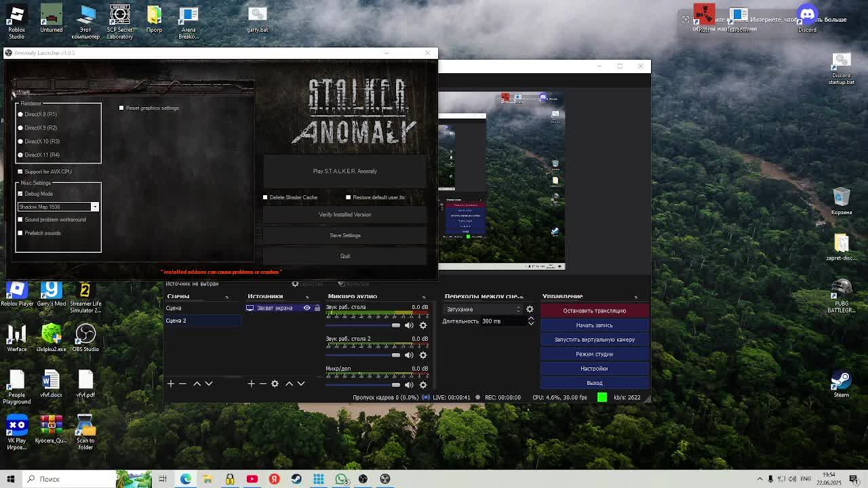868x488 pixels.
Task: Open Источники dock options icon
Action: pyautogui.click(x=307, y=297)
